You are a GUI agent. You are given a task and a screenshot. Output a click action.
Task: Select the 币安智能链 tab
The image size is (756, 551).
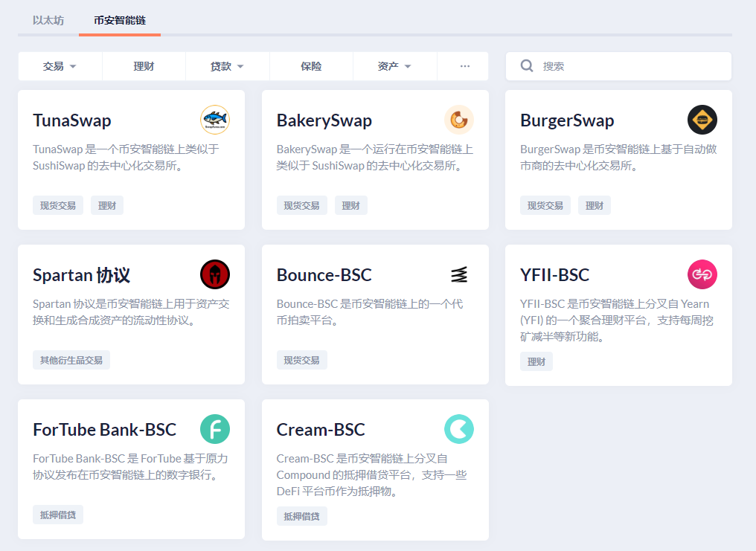[x=120, y=20]
